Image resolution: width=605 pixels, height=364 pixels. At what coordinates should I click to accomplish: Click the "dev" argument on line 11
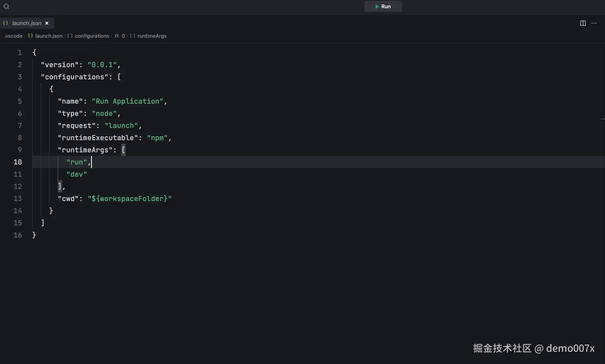[77, 174]
